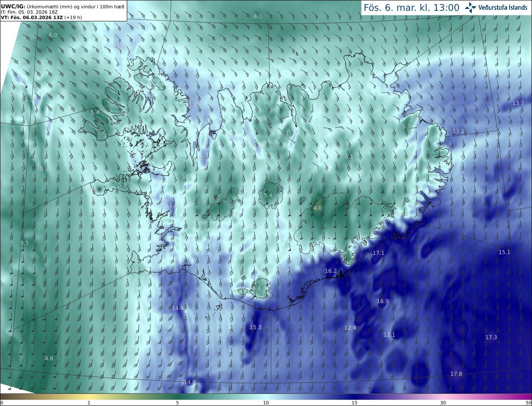The image size is (532, 406).
Task: Click the 5.7 value label
Action: pyautogui.click(x=406, y=126)
